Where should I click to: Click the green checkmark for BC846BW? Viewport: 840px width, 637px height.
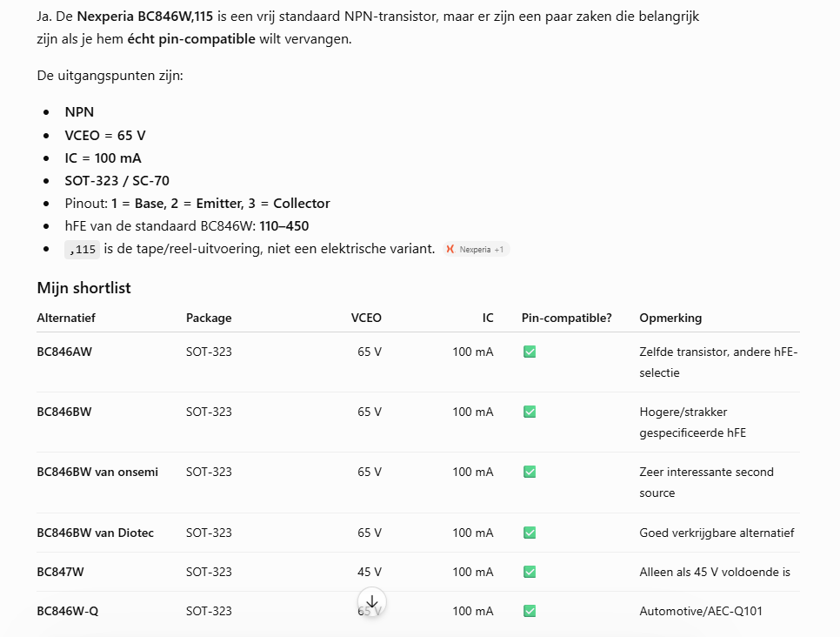tap(530, 412)
